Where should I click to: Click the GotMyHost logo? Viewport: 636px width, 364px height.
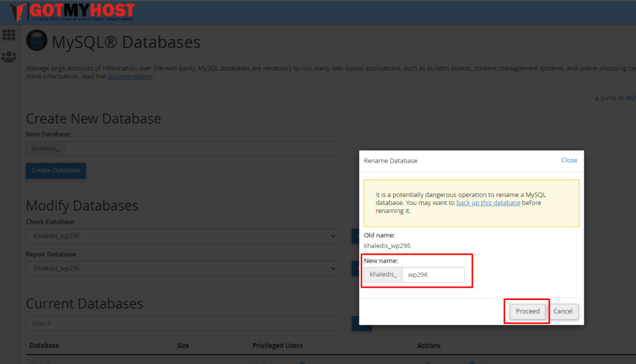coord(72,12)
